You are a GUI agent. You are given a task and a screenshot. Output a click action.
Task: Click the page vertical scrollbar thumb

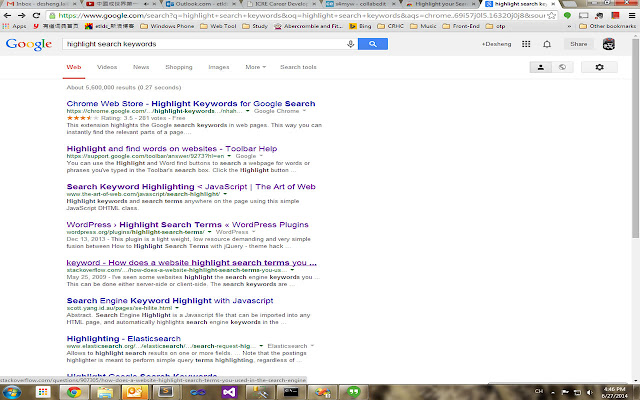click(x=636, y=139)
